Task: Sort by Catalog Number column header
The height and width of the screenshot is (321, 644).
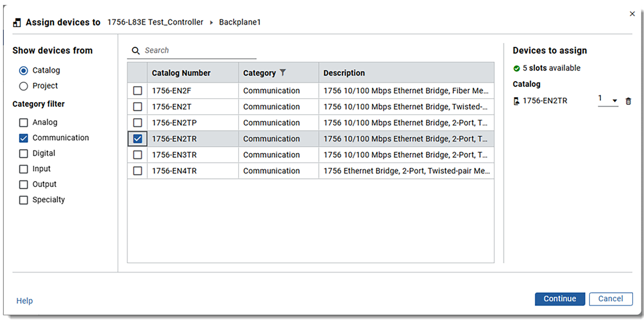Action: 181,73
